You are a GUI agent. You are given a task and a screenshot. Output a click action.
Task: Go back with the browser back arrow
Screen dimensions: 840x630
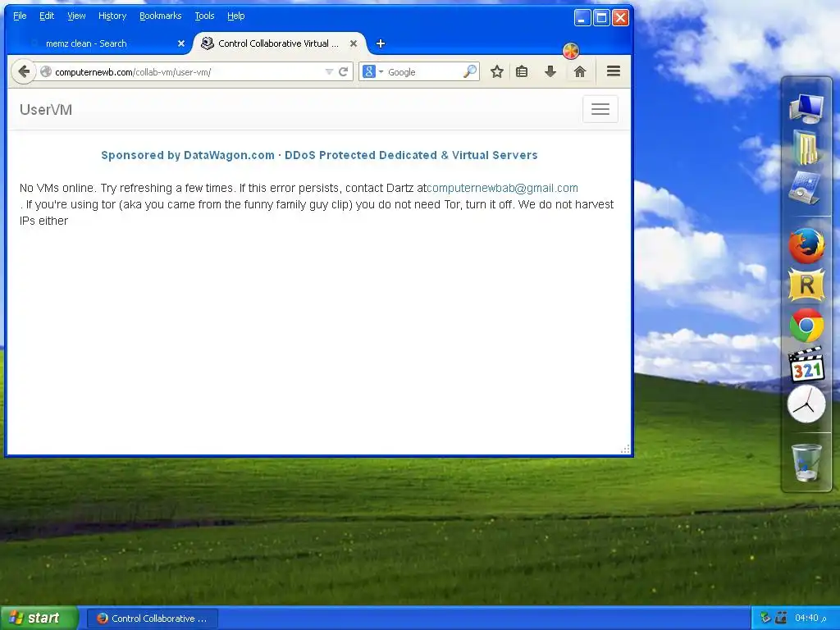(24, 71)
